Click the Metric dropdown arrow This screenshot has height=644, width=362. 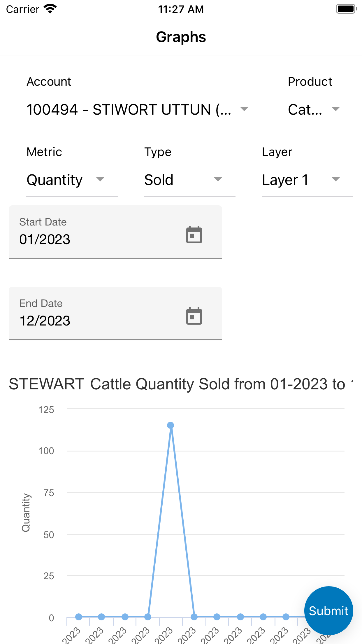pos(100,179)
